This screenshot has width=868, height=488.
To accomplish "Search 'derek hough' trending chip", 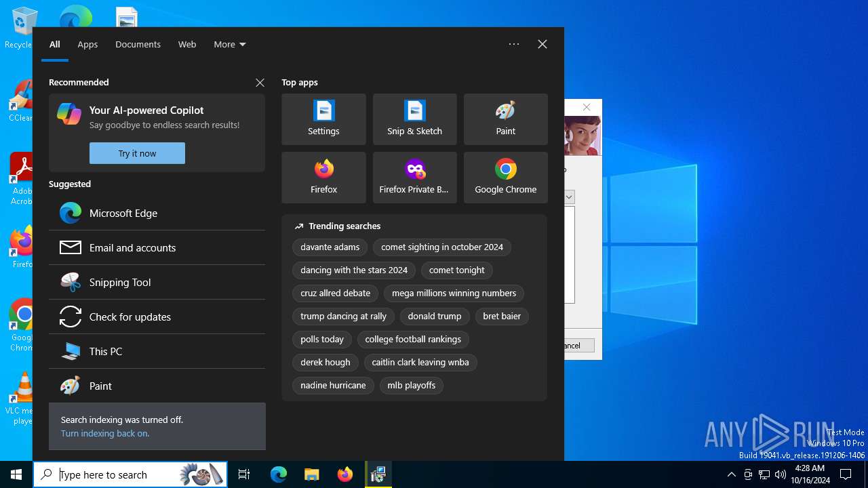I will click(325, 363).
